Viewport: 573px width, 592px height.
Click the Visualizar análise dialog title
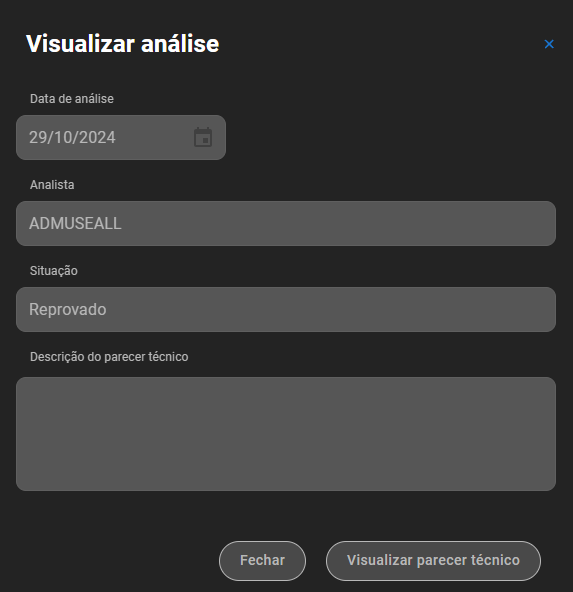click(123, 44)
